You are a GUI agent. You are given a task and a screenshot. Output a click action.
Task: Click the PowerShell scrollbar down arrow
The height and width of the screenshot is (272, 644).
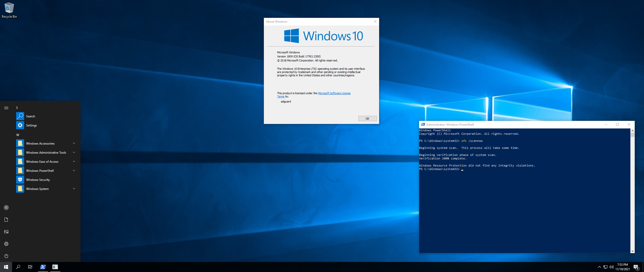[632, 251]
